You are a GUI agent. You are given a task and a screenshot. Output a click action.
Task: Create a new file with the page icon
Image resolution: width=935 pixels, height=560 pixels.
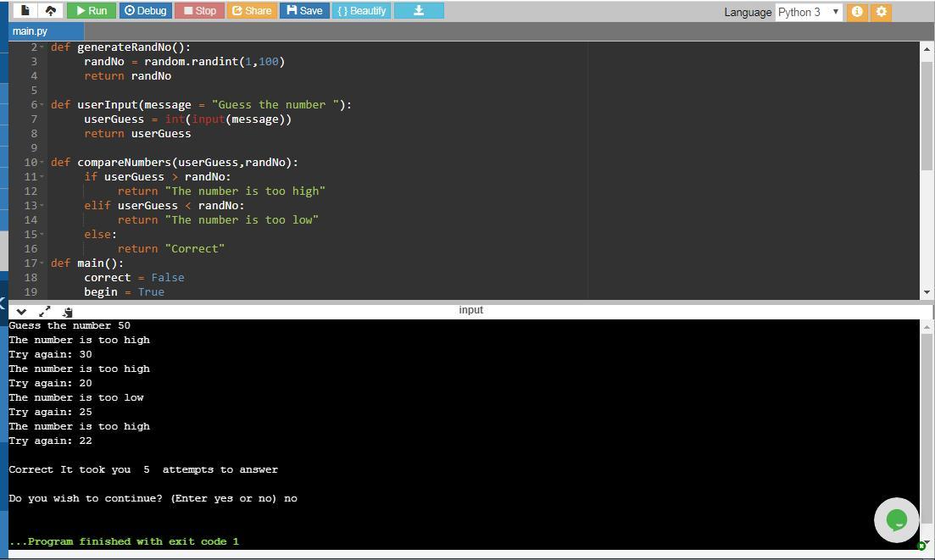pos(25,11)
